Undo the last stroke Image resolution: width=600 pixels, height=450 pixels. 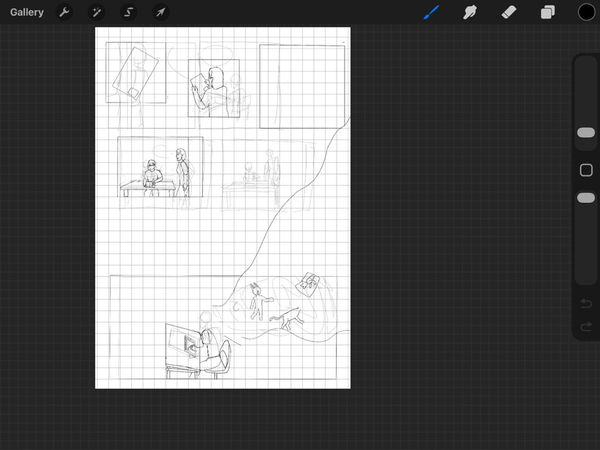[586, 303]
